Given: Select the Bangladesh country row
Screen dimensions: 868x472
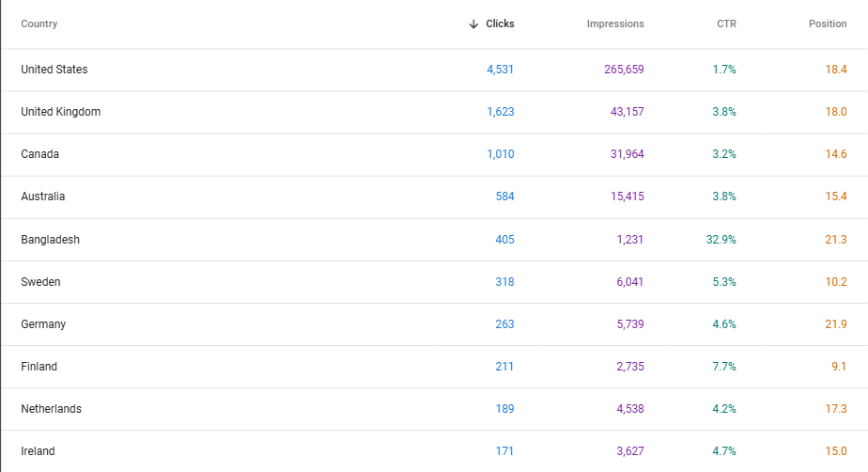Looking at the screenshot, I should 51,240.
